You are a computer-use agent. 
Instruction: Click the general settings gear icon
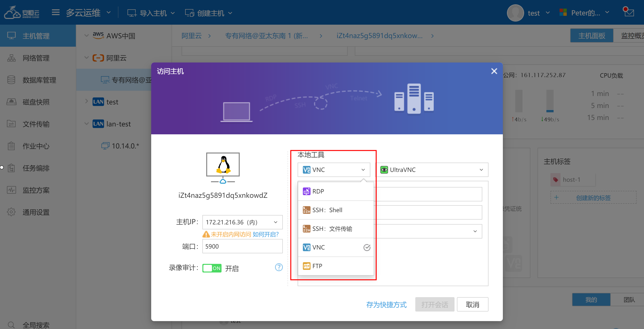point(11,212)
